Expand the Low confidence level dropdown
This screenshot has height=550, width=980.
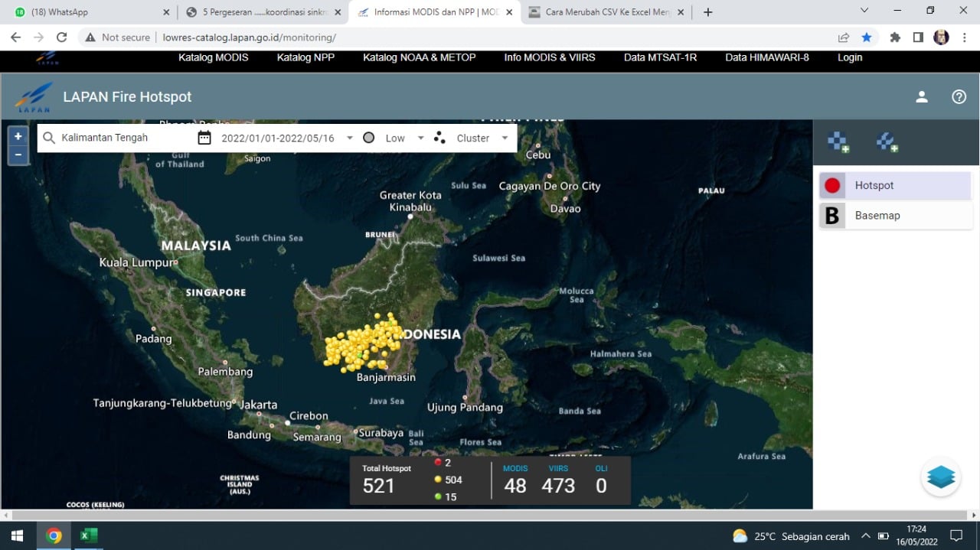[420, 138]
